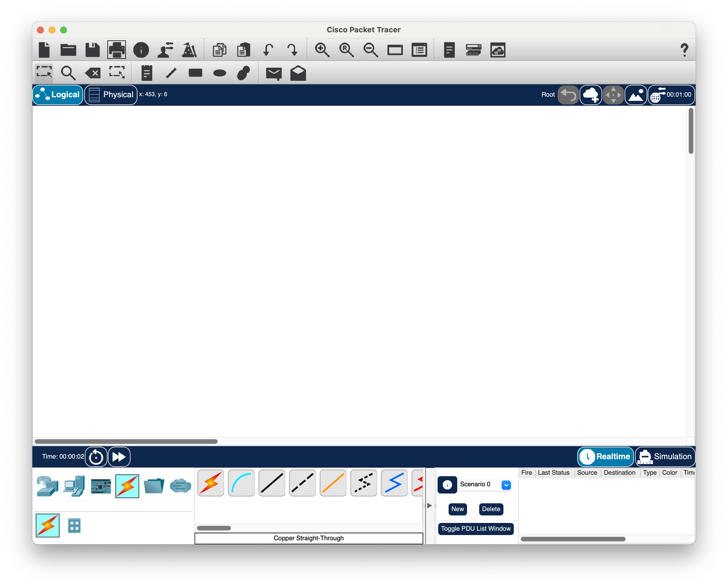The height and width of the screenshot is (587, 728).
Task: Save the project with floppy disk icon
Action: click(x=92, y=50)
